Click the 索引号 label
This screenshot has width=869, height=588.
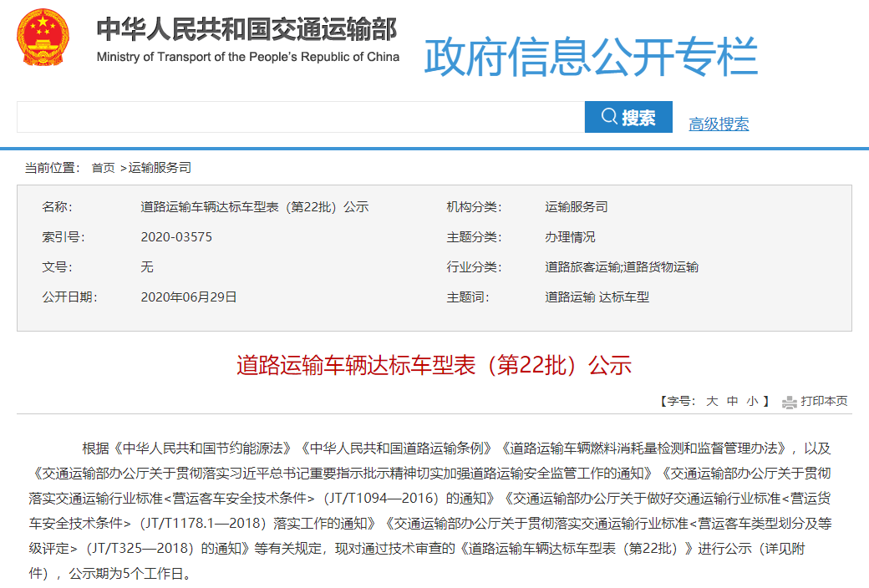(x=64, y=237)
